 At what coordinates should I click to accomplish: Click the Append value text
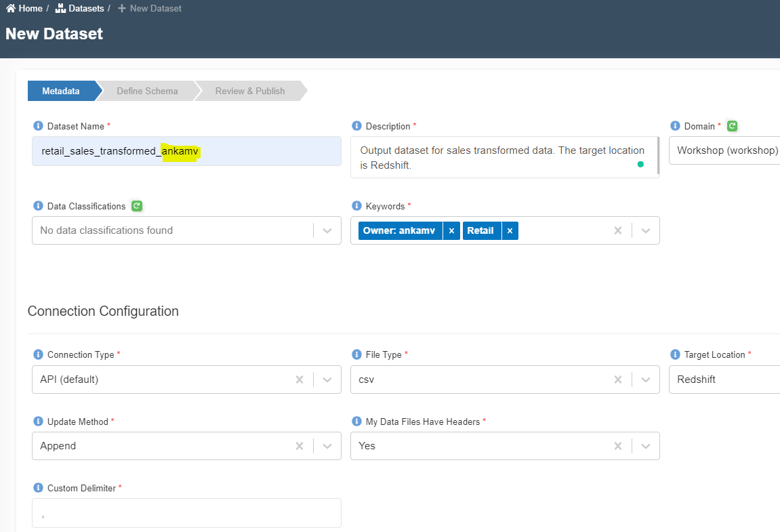[58, 446]
